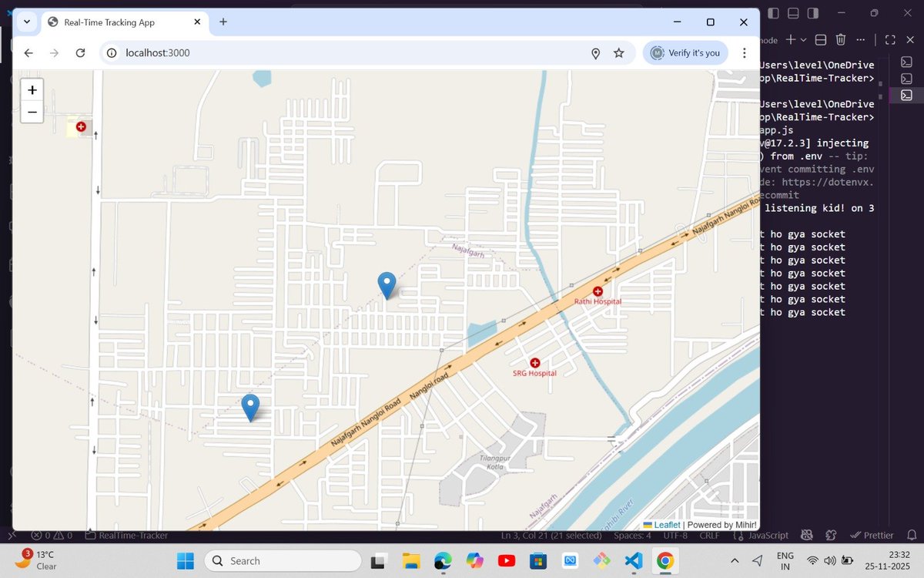Click Prettier status bar item

872,535
